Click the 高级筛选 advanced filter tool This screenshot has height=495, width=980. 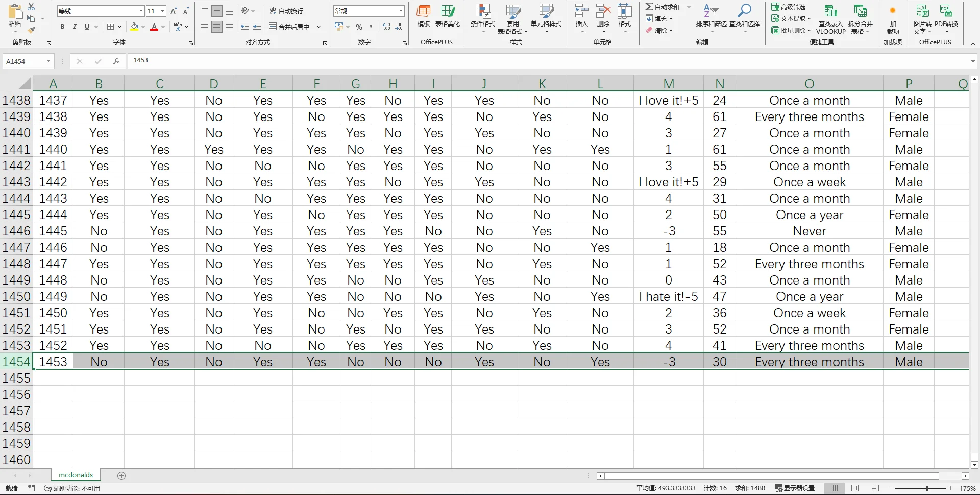(x=789, y=7)
